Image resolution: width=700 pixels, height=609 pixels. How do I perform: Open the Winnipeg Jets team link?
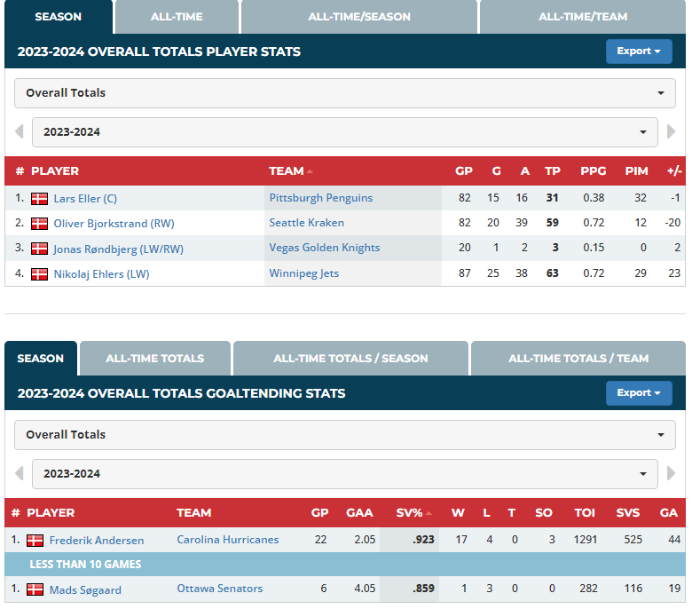[304, 274]
